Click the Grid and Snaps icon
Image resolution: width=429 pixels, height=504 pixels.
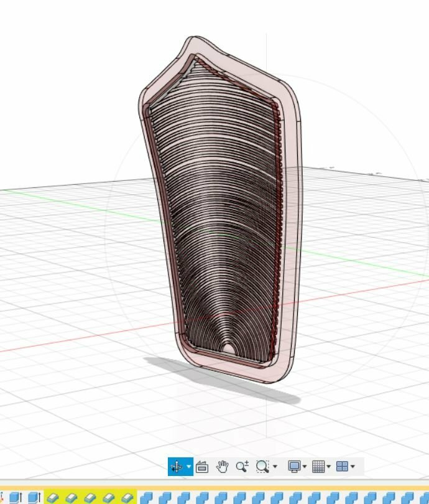point(318,467)
